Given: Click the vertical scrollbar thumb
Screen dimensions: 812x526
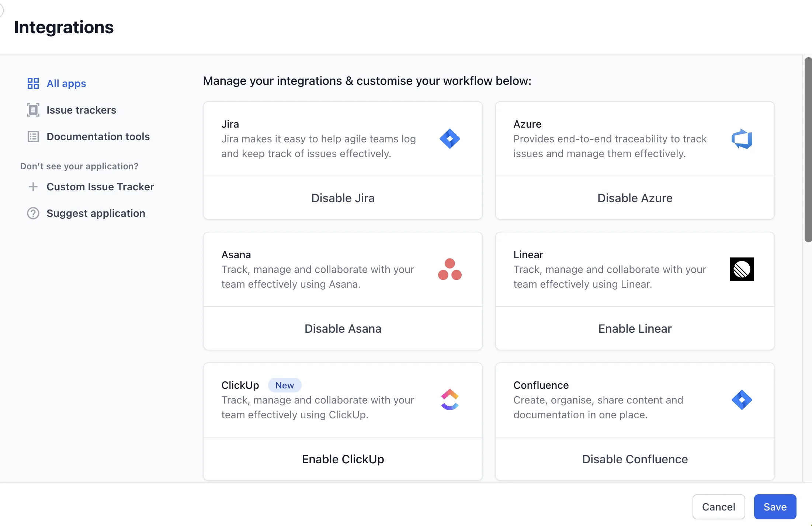Looking at the screenshot, I should [x=808, y=150].
